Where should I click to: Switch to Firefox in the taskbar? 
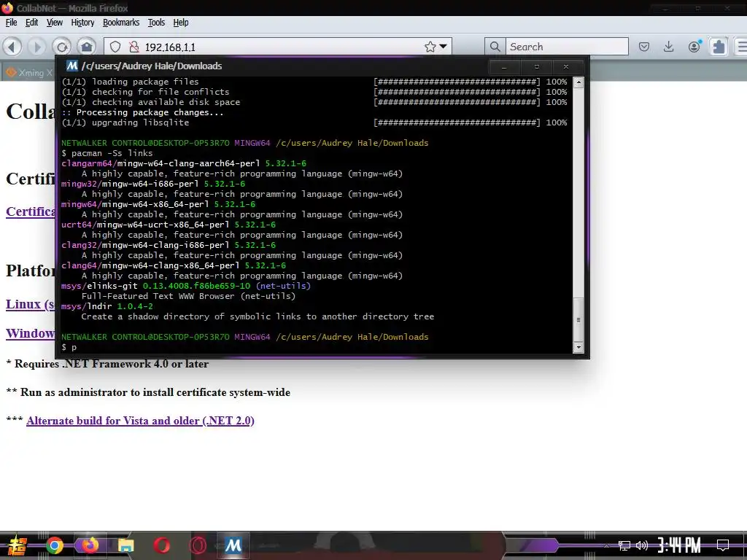[90, 545]
